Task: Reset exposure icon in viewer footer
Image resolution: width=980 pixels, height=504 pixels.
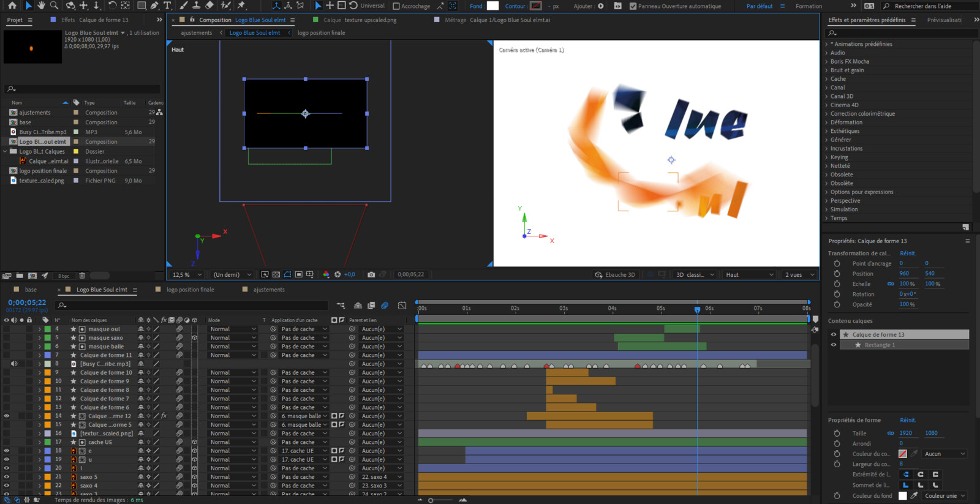Action: (x=337, y=274)
